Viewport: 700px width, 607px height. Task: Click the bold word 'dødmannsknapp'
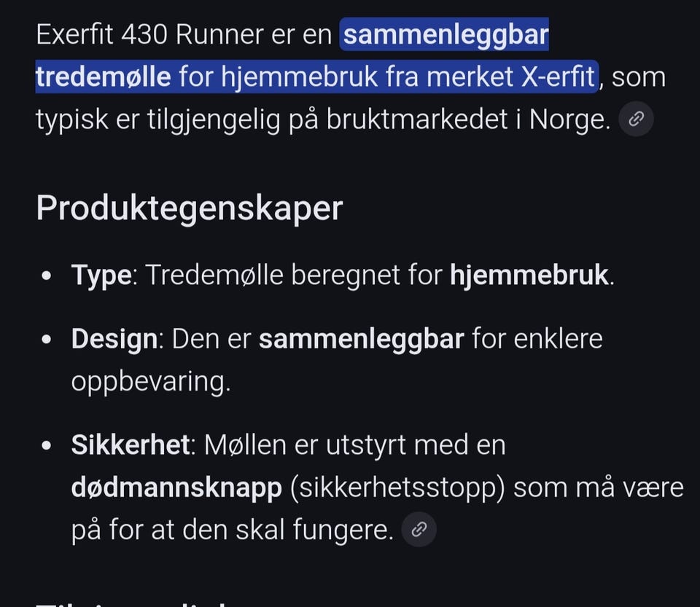tap(176, 487)
